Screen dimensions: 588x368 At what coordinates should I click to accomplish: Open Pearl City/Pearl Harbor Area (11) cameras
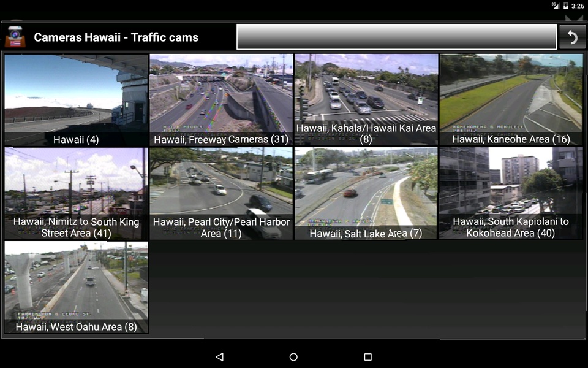coord(221,193)
